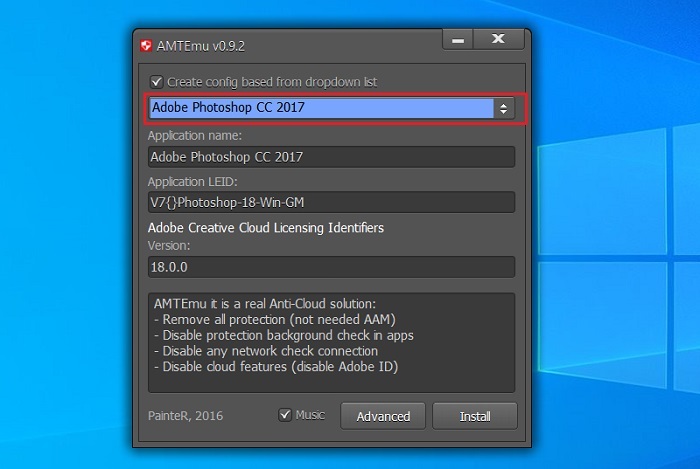Image resolution: width=700 pixels, height=469 pixels.
Task: Click the Adobe Creative Cloud Licensing Identifiers heading
Action: [266, 228]
